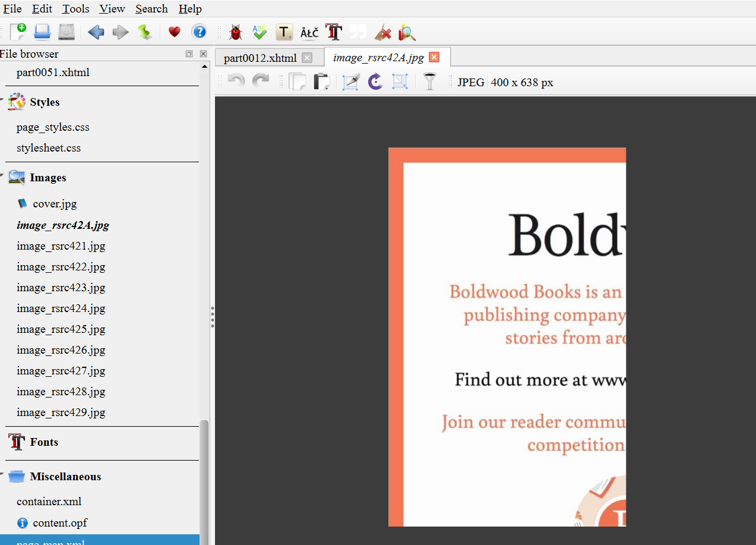
Task: Open the user manual help icon
Action: click(199, 32)
